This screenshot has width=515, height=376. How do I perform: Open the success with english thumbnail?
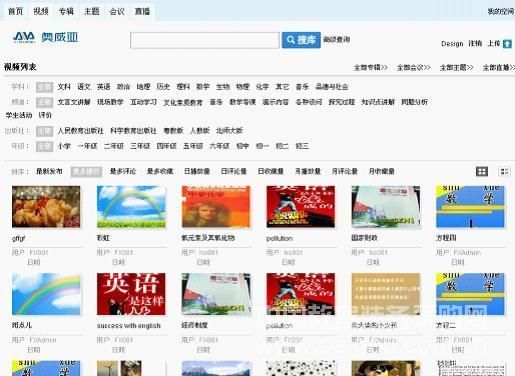(x=131, y=294)
